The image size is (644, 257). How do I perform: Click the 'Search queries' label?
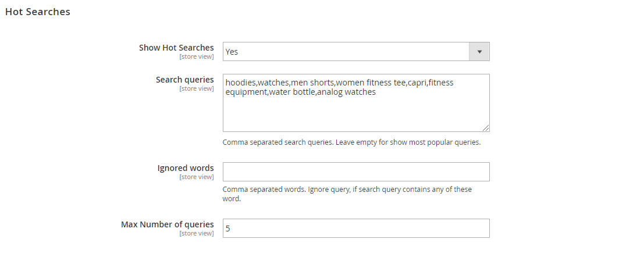coord(185,80)
